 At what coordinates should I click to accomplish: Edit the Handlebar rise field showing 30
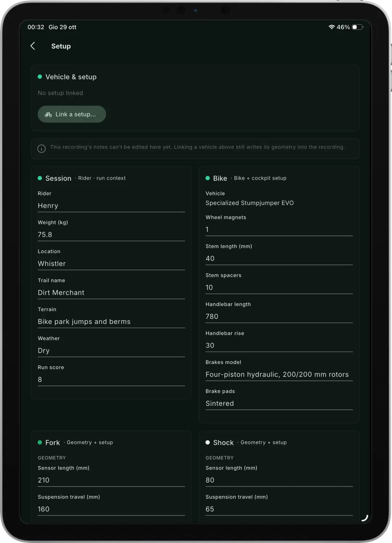pos(279,346)
